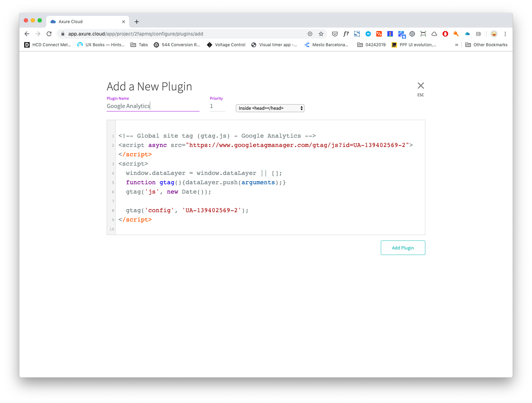Click the window.dataLayer assignment line
This screenshot has width=532, height=403.
(x=204, y=173)
